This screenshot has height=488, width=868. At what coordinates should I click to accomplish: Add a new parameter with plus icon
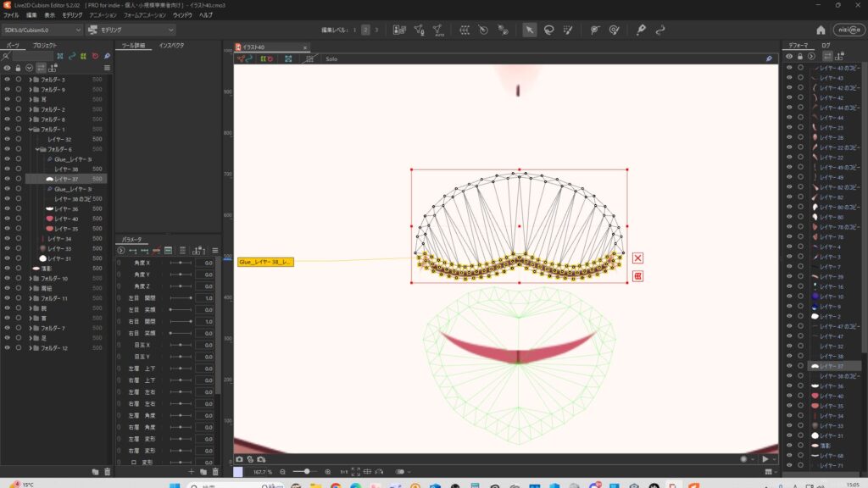pos(191,472)
